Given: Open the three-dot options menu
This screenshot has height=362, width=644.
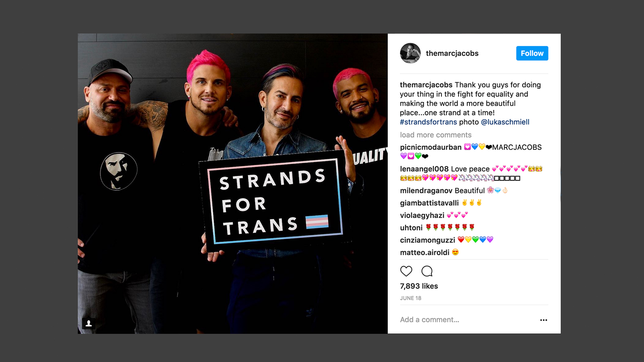Looking at the screenshot, I should click(x=544, y=320).
